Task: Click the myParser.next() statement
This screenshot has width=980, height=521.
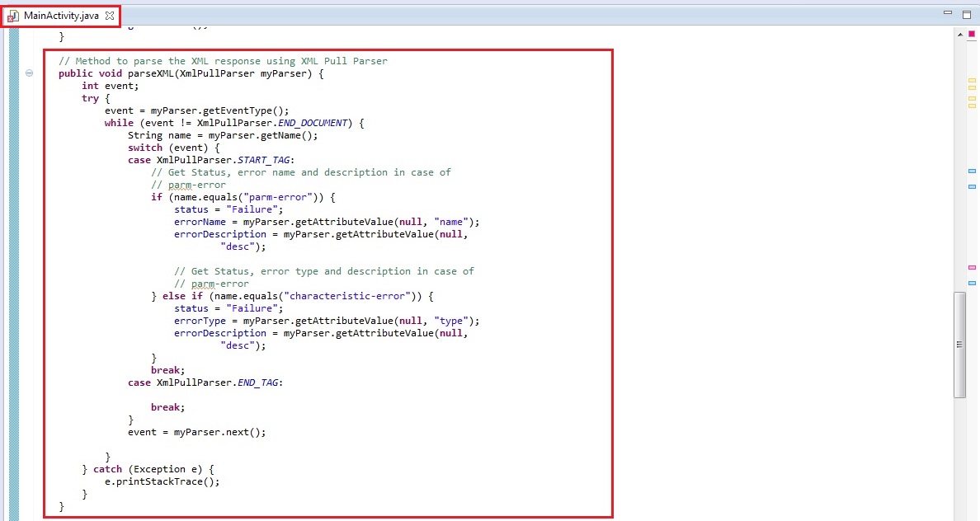Action: point(219,432)
